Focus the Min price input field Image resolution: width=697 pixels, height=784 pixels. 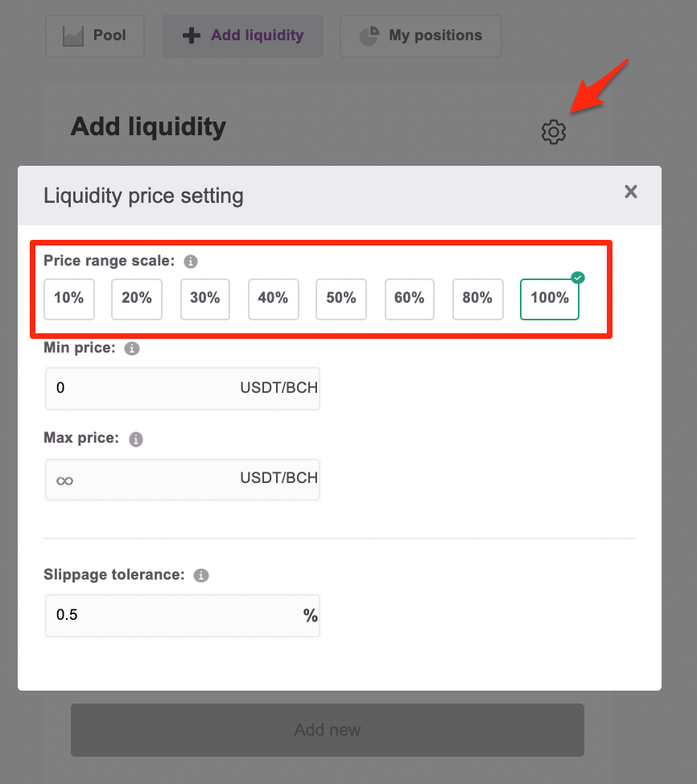(183, 389)
